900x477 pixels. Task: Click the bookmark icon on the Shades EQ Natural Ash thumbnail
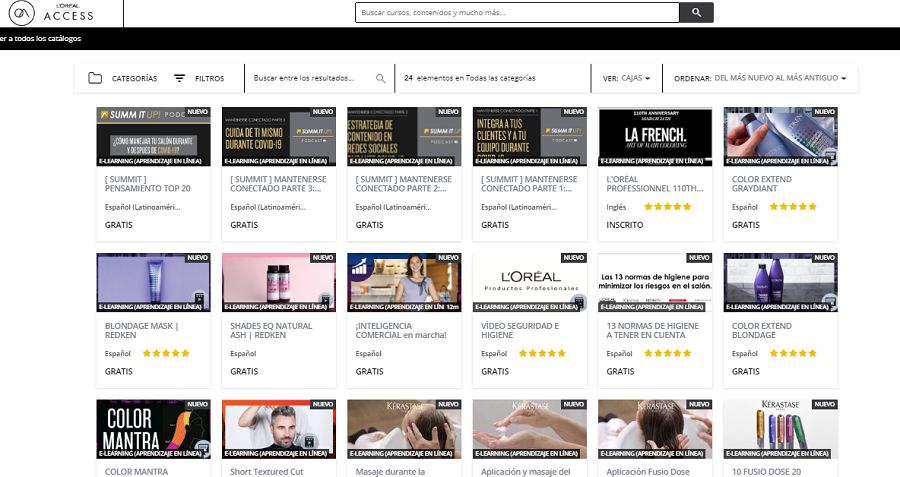(x=325, y=298)
